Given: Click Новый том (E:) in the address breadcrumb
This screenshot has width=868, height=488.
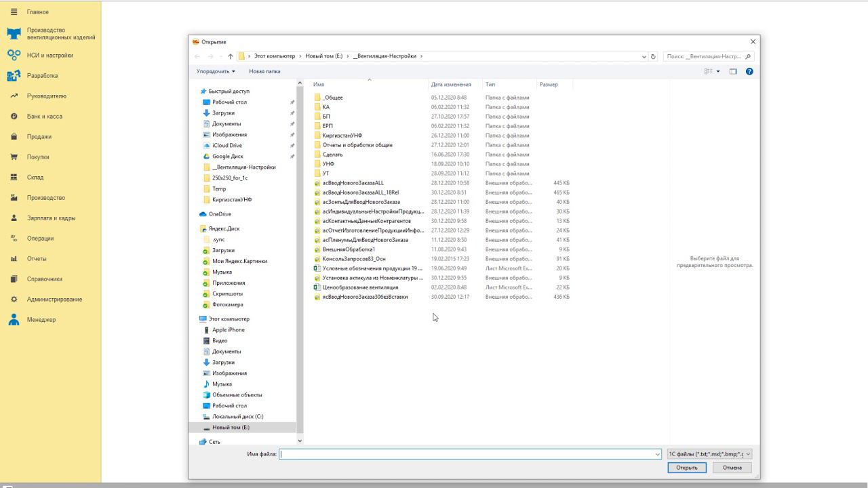Looking at the screenshot, I should (323, 56).
